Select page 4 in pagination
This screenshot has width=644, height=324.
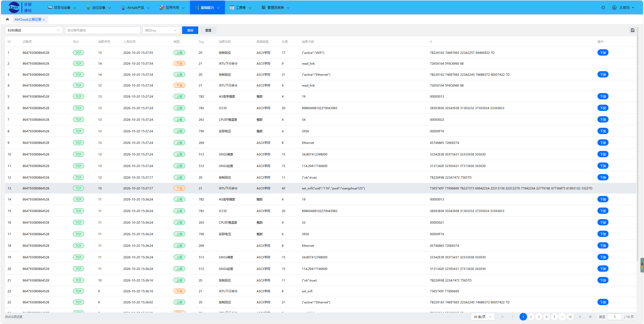coord(546,317)
